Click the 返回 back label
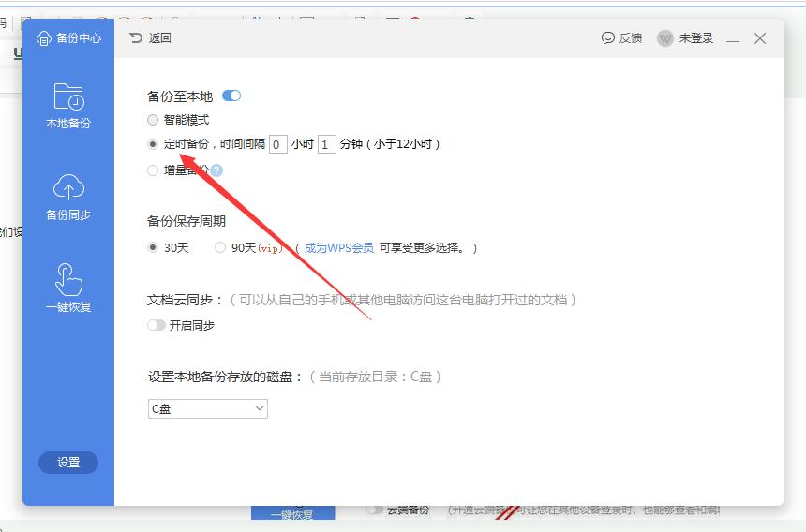806x532 pixels. click(x=160, y=38)
